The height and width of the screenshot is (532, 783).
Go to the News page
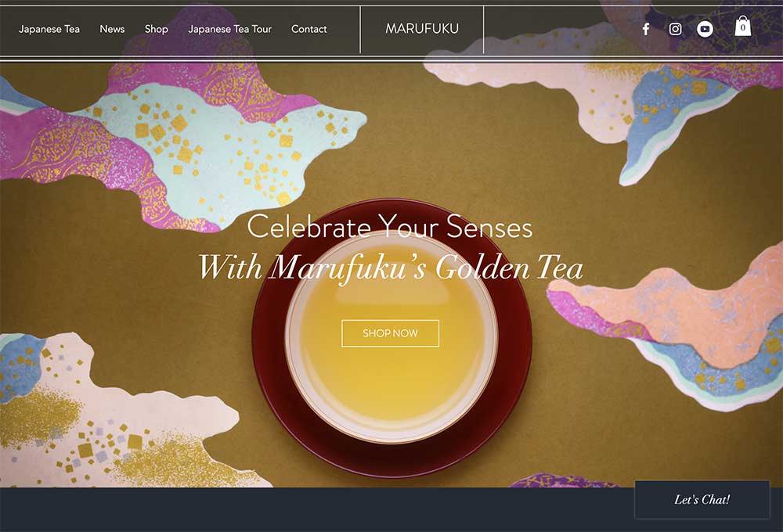112,29
